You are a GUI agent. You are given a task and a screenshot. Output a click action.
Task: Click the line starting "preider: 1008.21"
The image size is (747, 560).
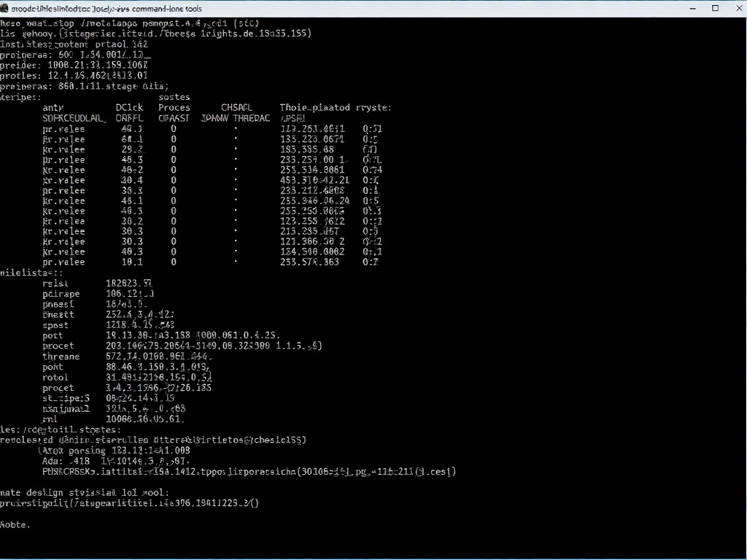74,65
